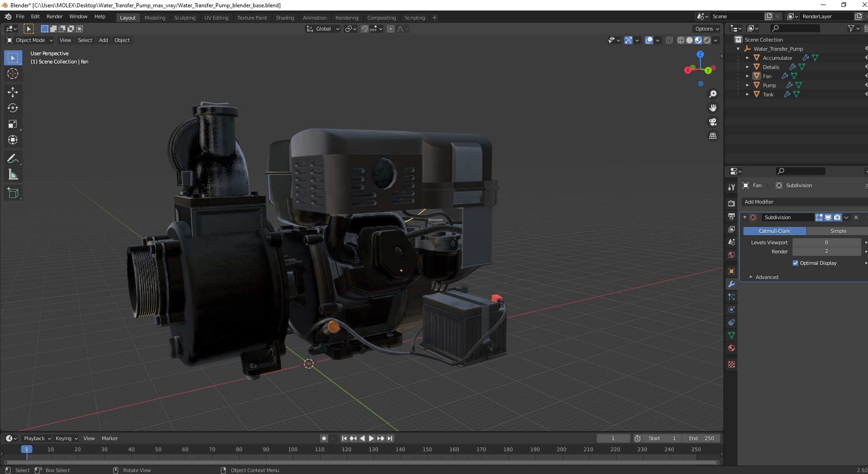Play the animation
Viewport: 868px width, 474px height.
(x=371, y=438)
